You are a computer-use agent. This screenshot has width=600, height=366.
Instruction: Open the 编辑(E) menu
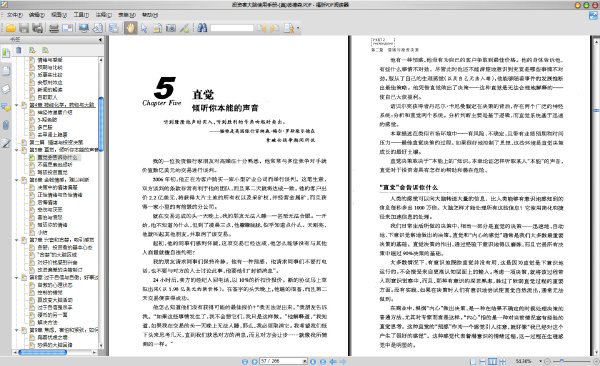click(x=37, y=15)
